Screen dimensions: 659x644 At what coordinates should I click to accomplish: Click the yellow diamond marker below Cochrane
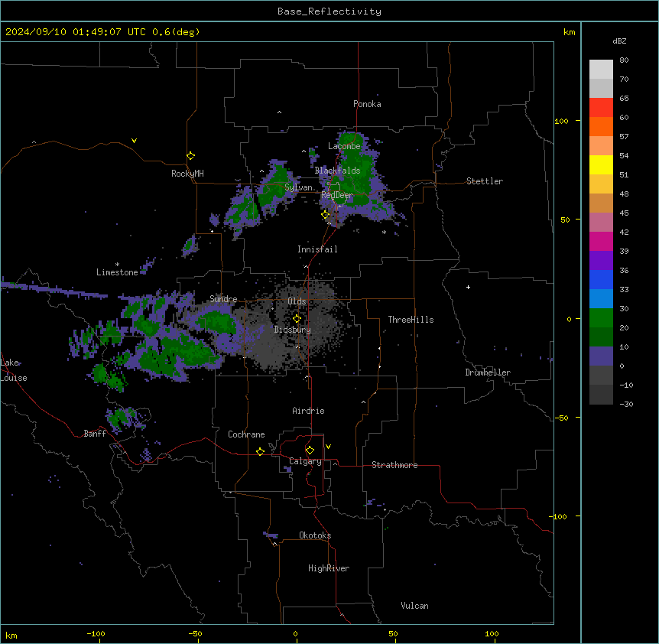coord(260,451)
